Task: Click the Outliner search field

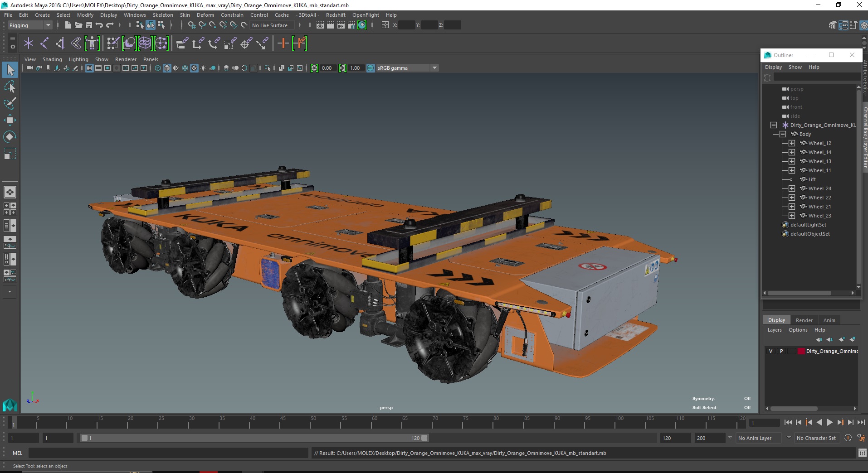Action: pos(816,78)
